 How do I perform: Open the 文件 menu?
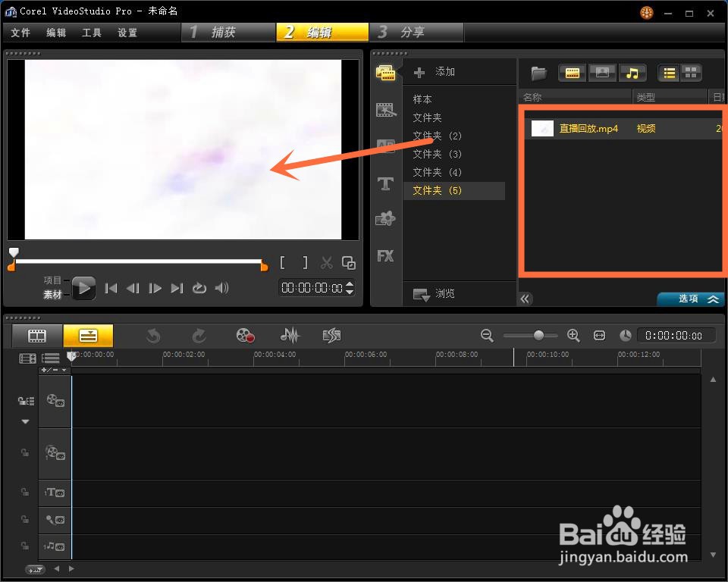tap(20, 33)
